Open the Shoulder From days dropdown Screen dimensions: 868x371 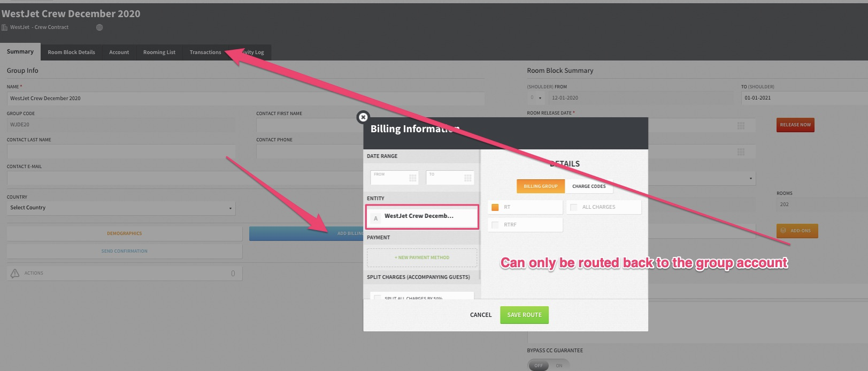pos(536,98)
